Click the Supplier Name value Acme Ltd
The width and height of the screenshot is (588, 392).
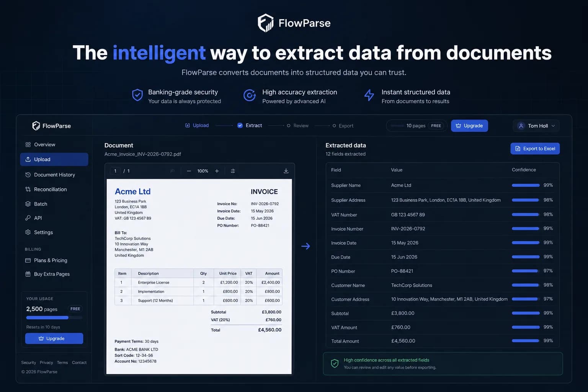[401, 185]
